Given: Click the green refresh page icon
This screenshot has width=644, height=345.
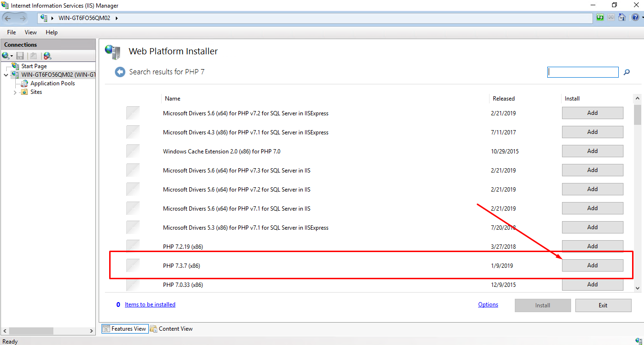Looking at the screenshot, I should [x=600, y=18].
